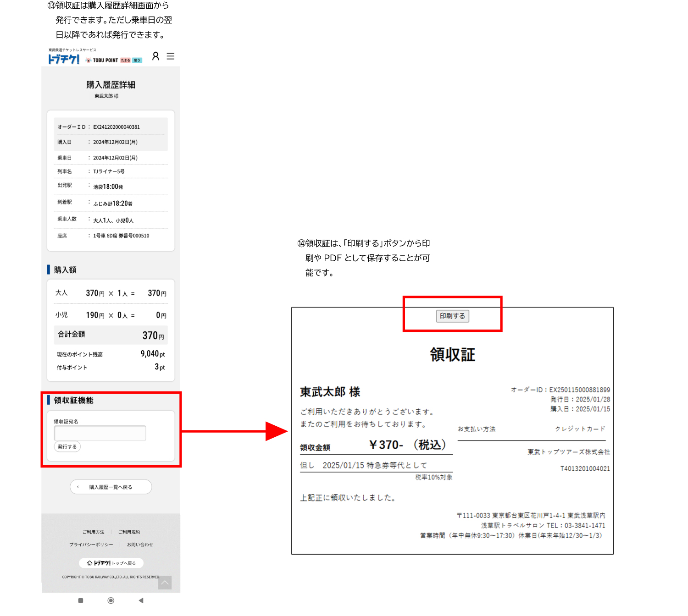Click お支払い方法 クレジットカード line
Image resolution: width=688 pixels, height=616 pixels.
coord(532,429)
